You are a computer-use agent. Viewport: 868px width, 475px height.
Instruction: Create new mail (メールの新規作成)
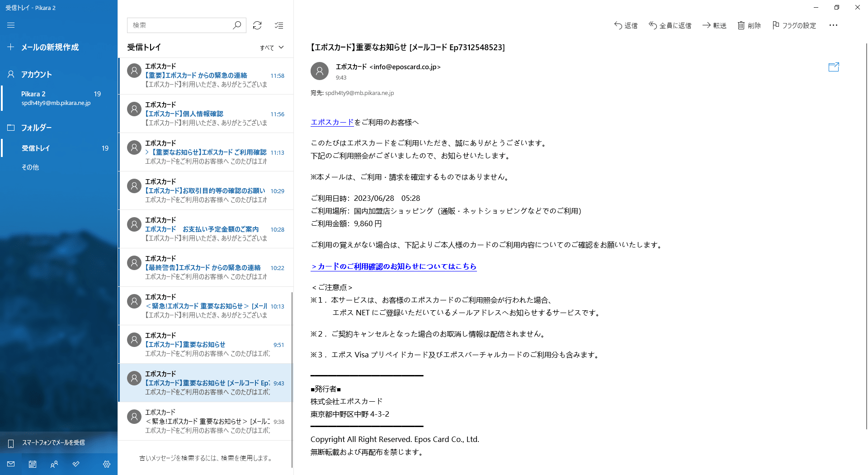59,47
